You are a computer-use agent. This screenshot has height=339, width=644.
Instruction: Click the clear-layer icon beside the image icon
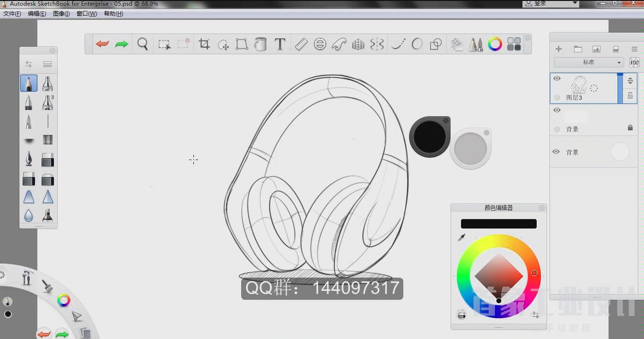pos(616,49)
